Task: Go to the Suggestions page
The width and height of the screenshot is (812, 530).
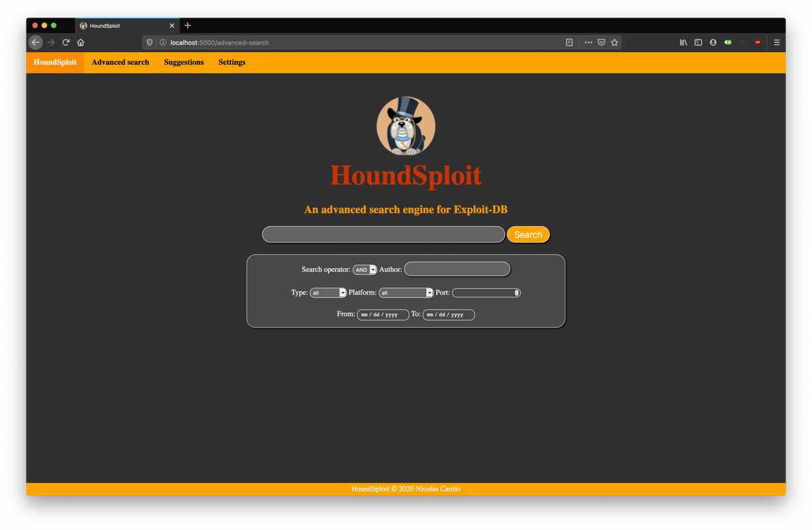Action: [x=184, y=62]
